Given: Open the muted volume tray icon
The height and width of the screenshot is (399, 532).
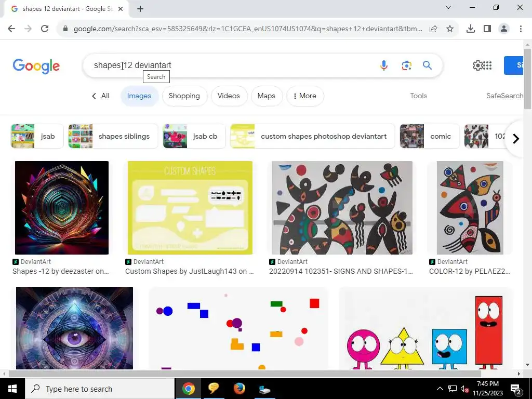Looking at the screenshot, I should click(x=464, y=389).
